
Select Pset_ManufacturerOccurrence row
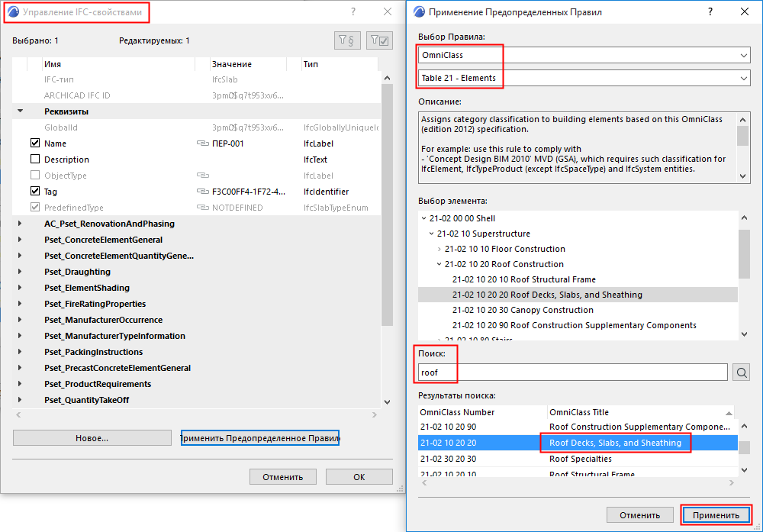(197, 321)
